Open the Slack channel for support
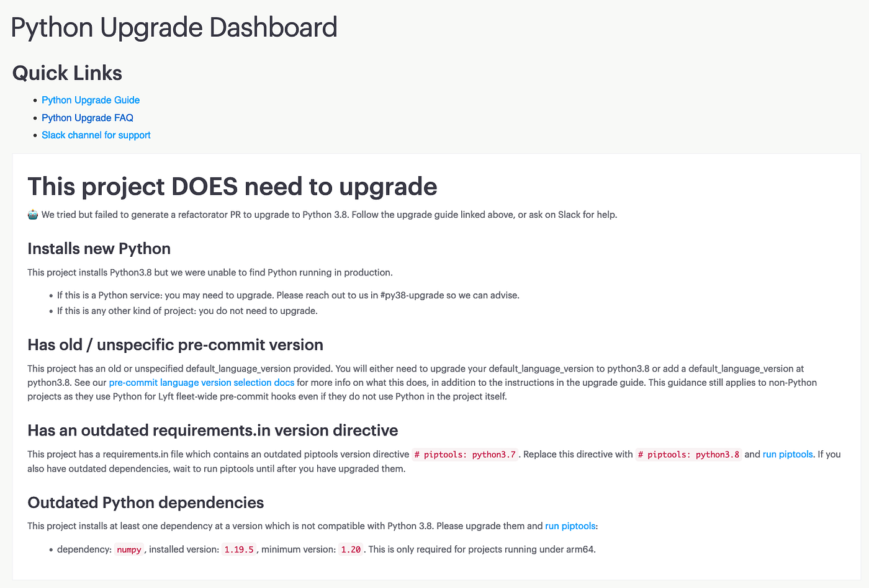The image size is (869, 588). 96,135
